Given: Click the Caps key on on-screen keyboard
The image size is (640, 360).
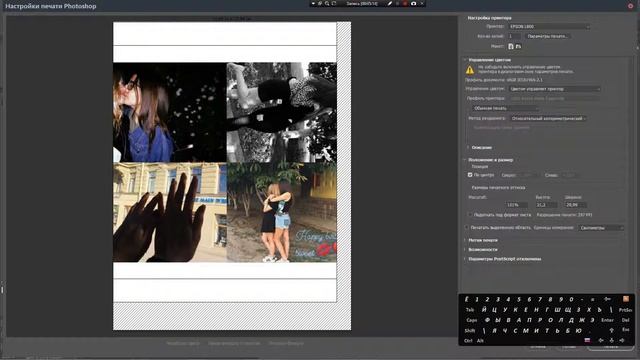Looking at the screenshot, I should pyautogui.click(x=471, y=320).
